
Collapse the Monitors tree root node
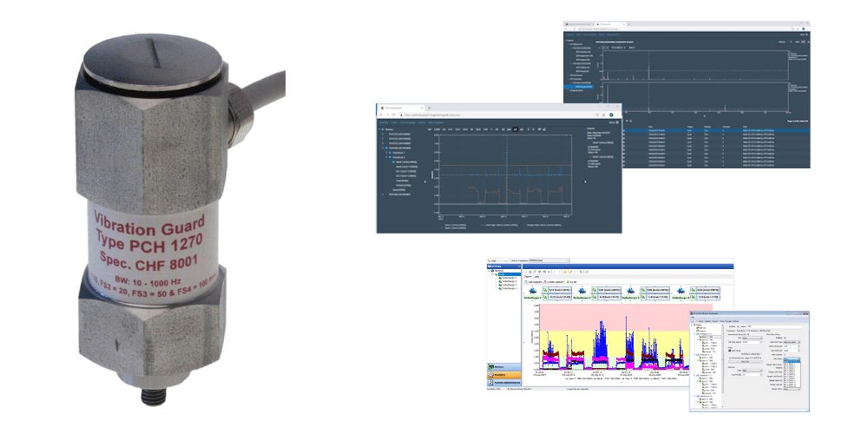coord(490,271)
